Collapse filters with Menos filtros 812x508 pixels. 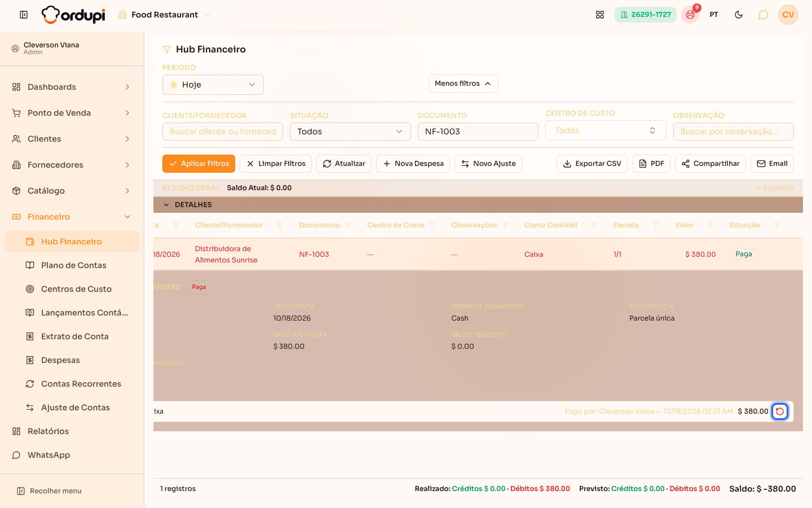click(x=464, y=84)
